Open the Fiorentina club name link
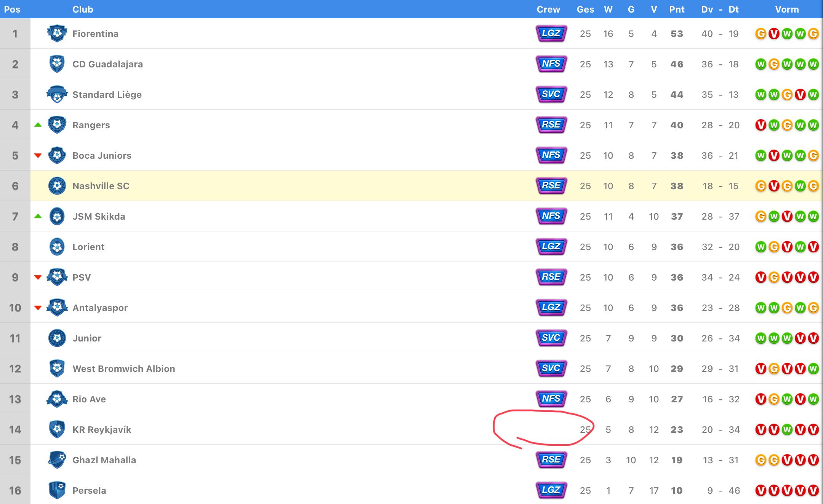 [95, 34]
